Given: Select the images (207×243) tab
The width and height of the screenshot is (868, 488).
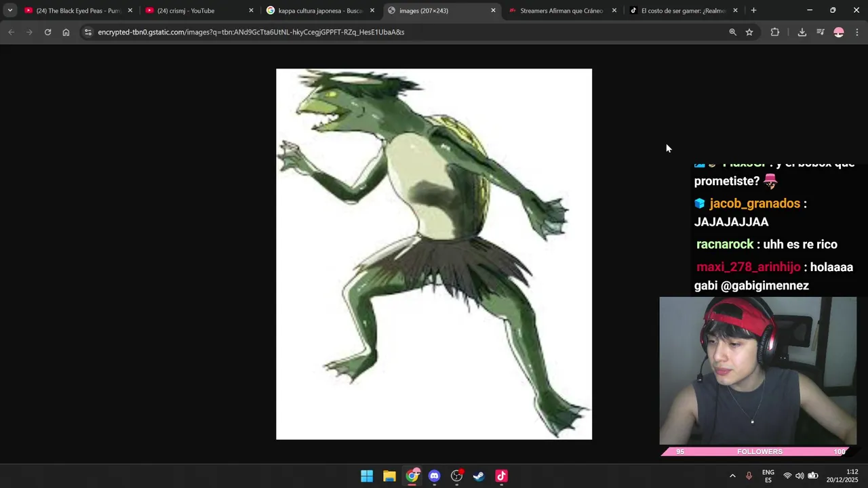Looking at the screenshot, I should pos(441,10).
